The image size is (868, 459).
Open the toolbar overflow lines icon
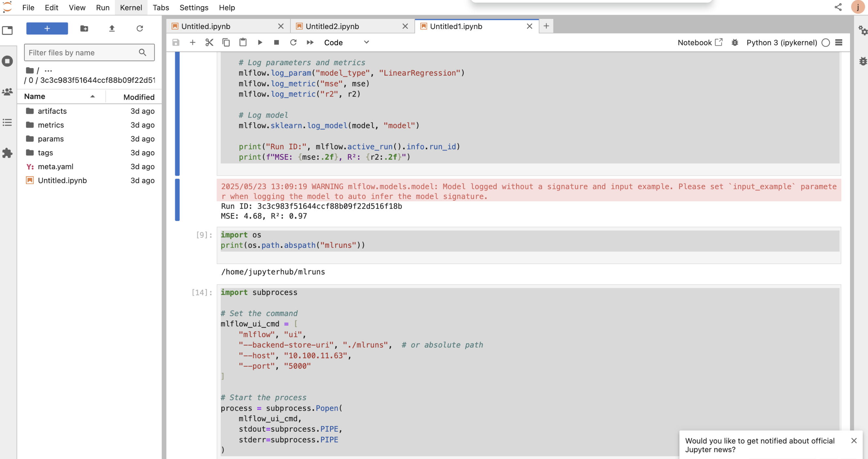[839, 42]
